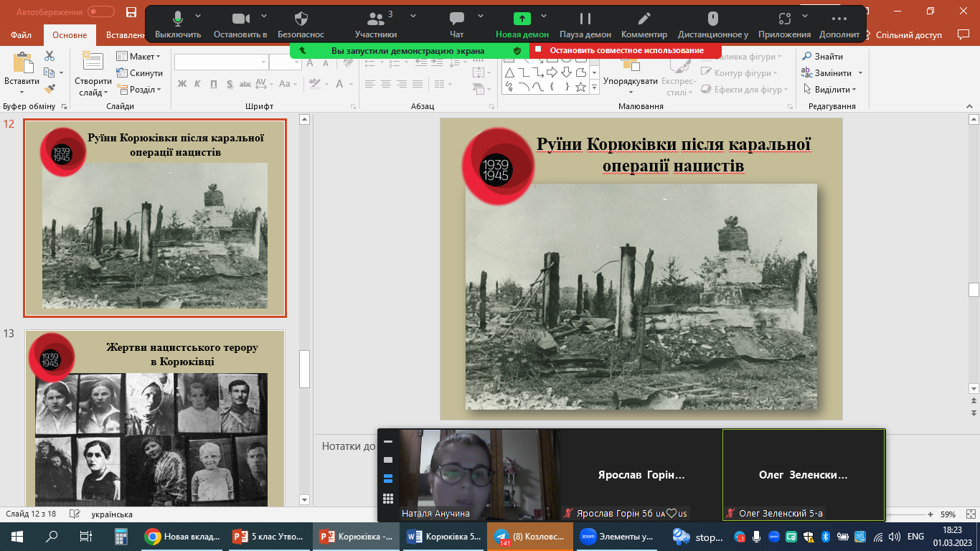
Task: Toggle text shadow S formatting
Action: [x=230, y=84]
